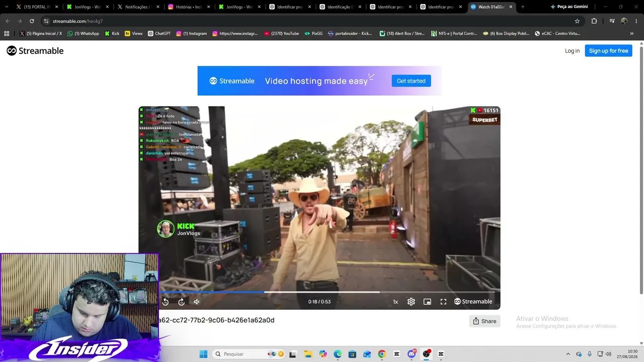Open the tab search dropdown arrow
Image resolution: width=644 pixels, height=362 pixels.
6,7
